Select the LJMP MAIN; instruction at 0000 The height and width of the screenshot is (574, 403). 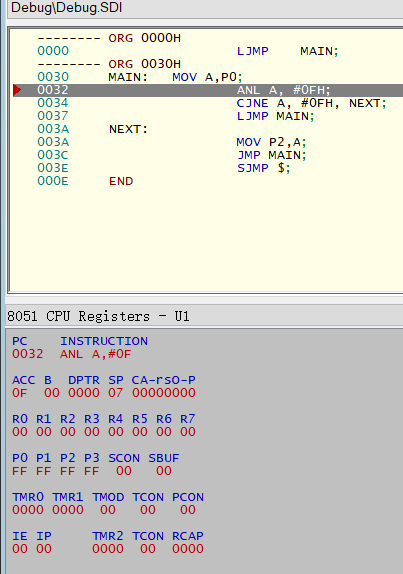pyautogui.click(x=287, y=51)
